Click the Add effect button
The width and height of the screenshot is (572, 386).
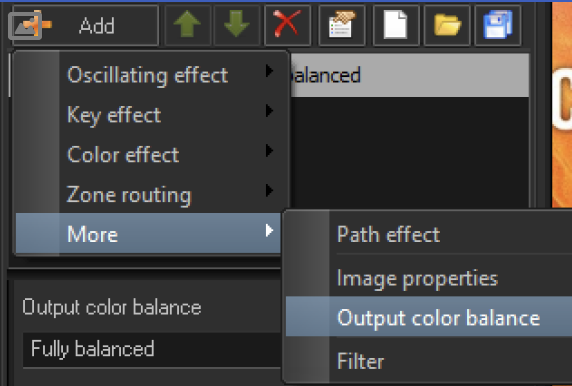pyautogui.click(x=85, y=25)
